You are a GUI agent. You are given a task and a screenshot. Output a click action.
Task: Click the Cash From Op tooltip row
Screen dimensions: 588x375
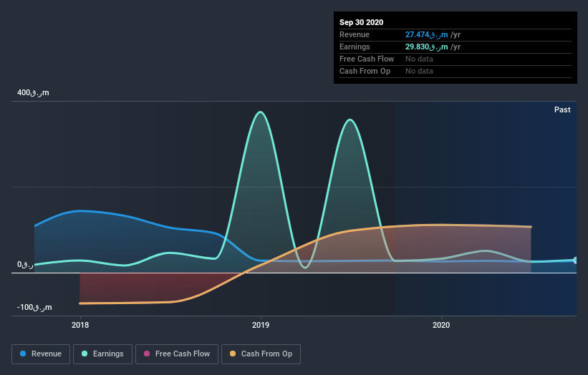(456, 71)
